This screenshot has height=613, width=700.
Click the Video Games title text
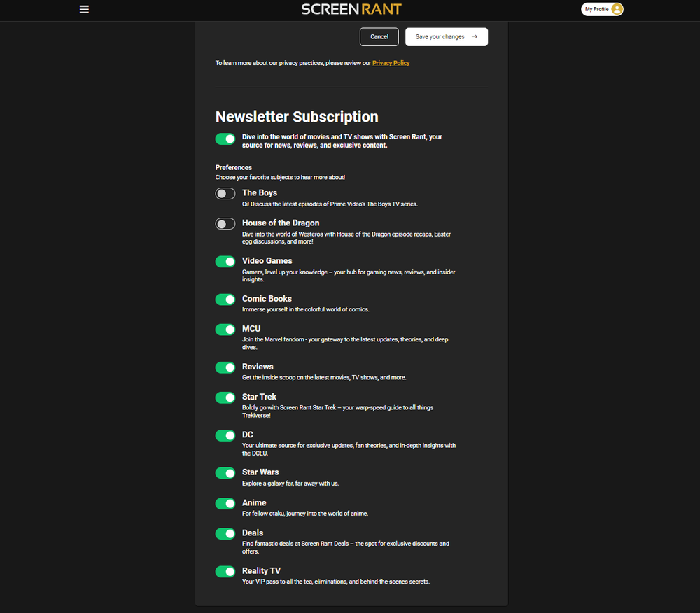(267, 261)
